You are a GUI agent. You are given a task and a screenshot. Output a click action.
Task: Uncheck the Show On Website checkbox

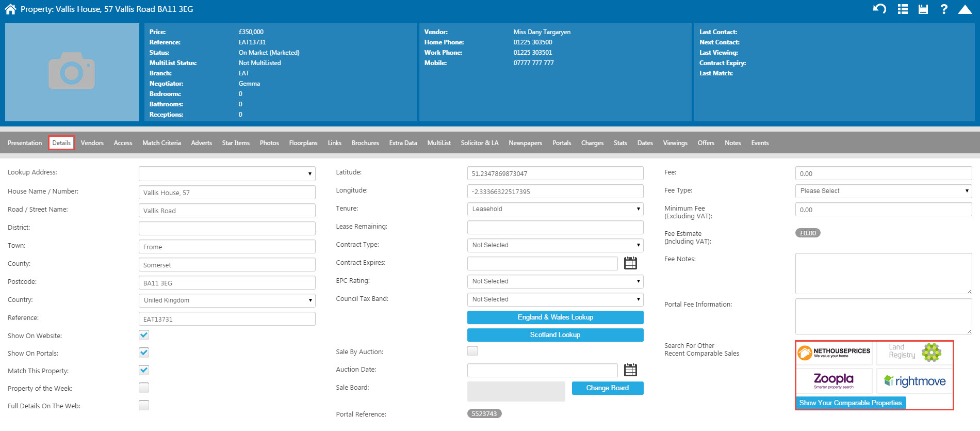tap(144, 335)
